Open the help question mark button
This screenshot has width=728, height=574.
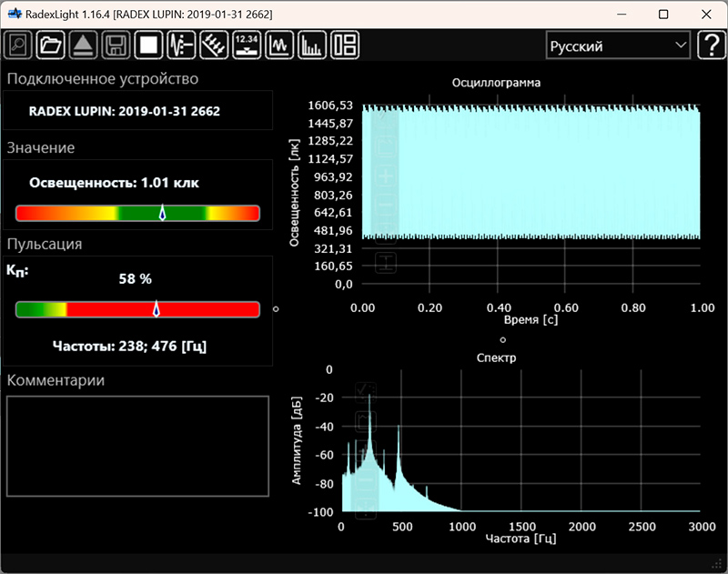(710, 45)
